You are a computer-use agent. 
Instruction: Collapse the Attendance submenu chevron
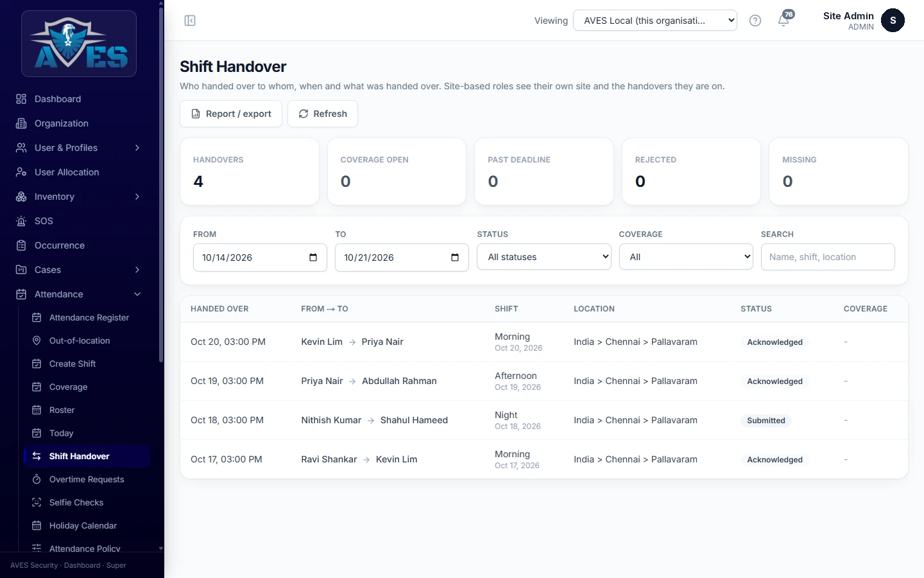click(137, 294)
